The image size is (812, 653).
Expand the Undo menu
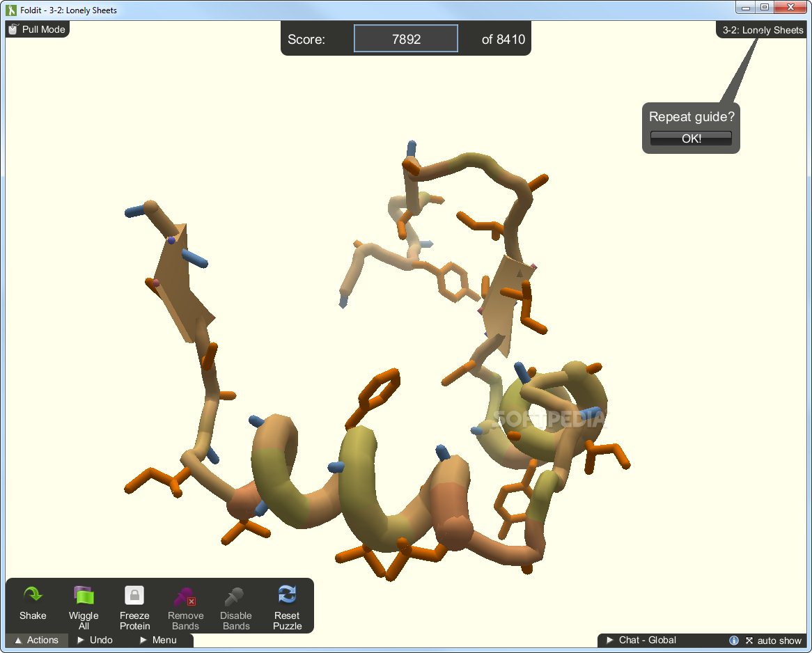click(95, 640)
